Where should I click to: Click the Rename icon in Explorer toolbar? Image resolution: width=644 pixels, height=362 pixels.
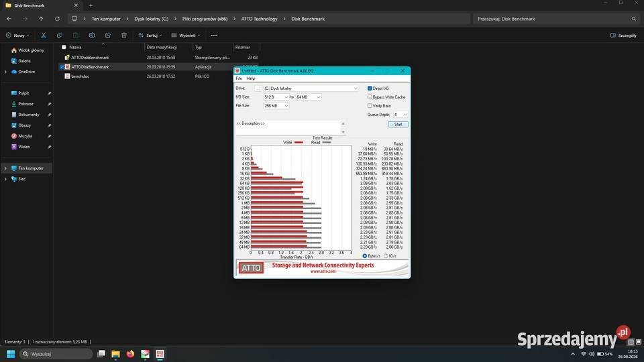click(92, 36)
